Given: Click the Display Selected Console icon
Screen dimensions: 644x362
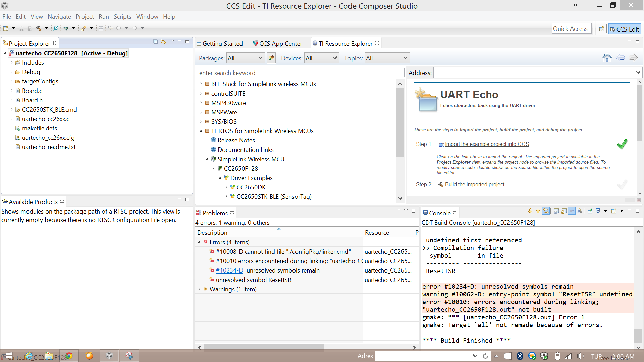Looking at the screenshot, I should 598,211.
